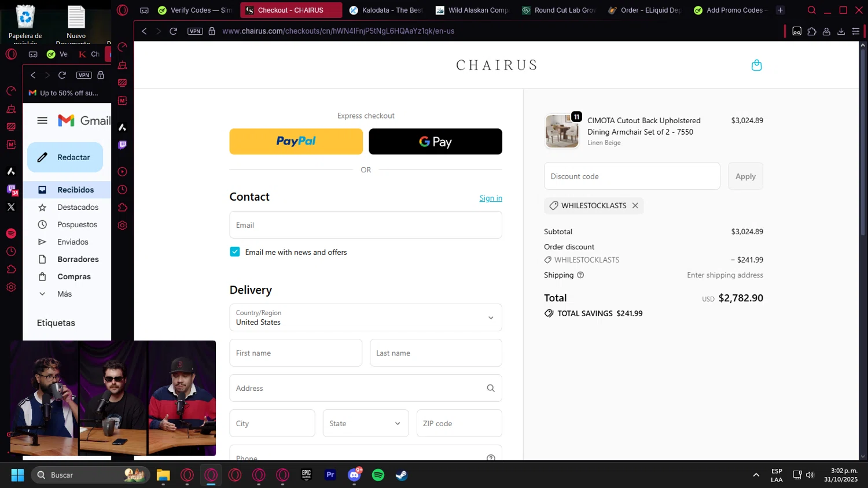Open Twitch in the checkout window sidebar

(x=122, y=145)
